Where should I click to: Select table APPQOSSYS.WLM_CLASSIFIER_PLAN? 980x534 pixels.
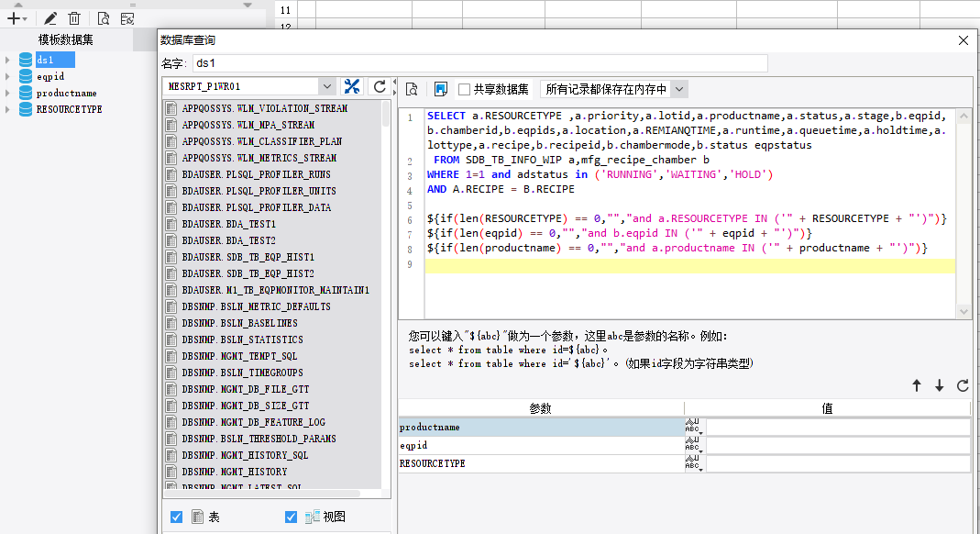click(262, 141)
